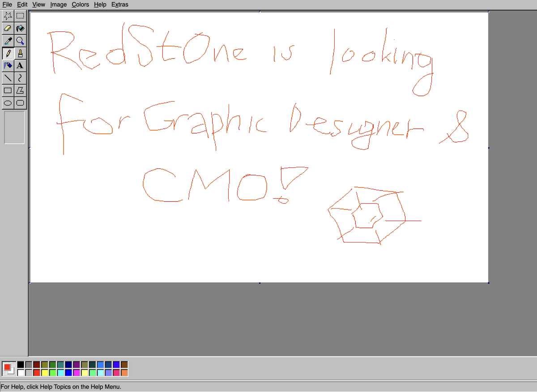Choose the periwinkle lavender-blue swatch

[x=108, y=373]
